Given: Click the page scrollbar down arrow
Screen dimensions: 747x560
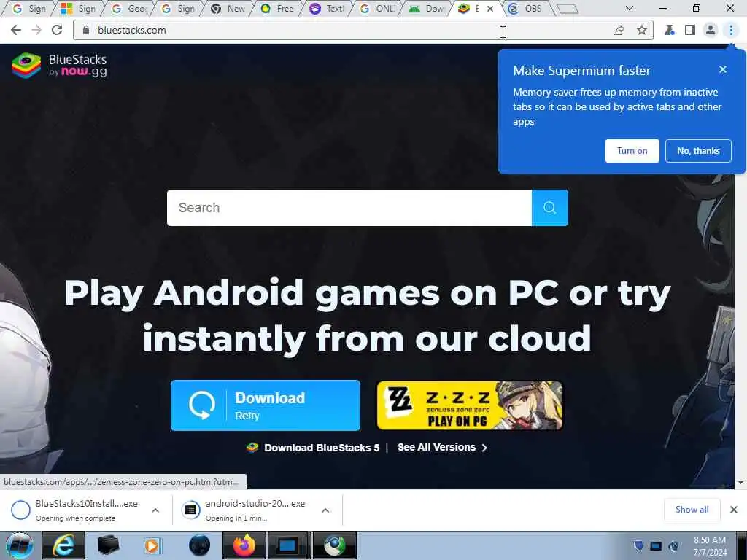Looking at the screenshot, I should [x=740, y=483].
